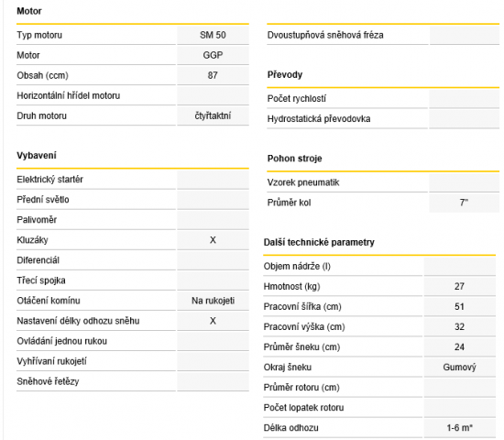The width and height of the screenshot is (504, 440).
Task: Click the Pracovní výška value 32
Action: point(459,326)
